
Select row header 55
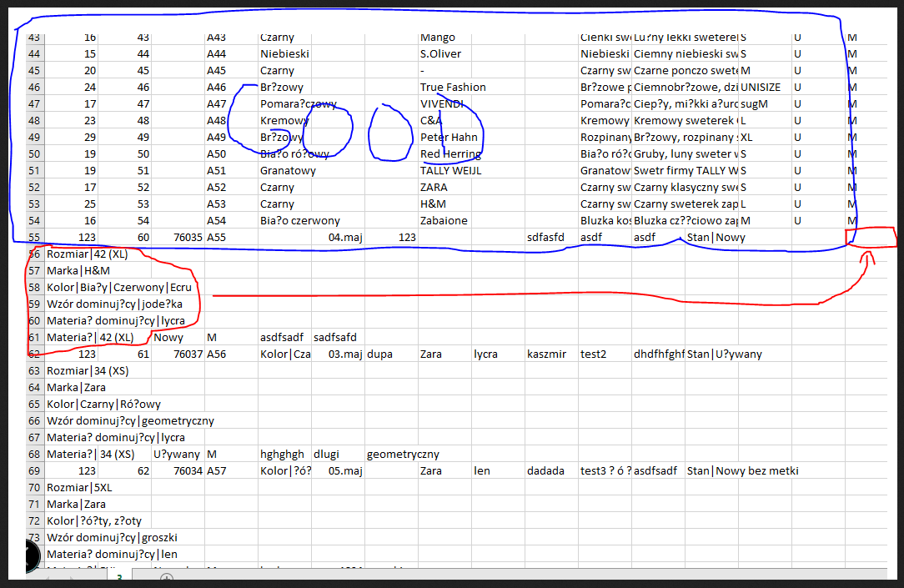click(x=33, y=238)
